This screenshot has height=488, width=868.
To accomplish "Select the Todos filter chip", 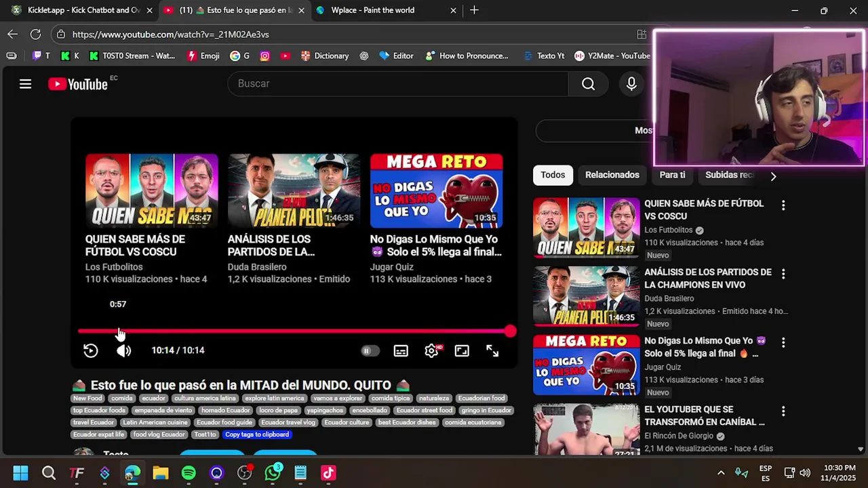I will (x=553, y=175).
